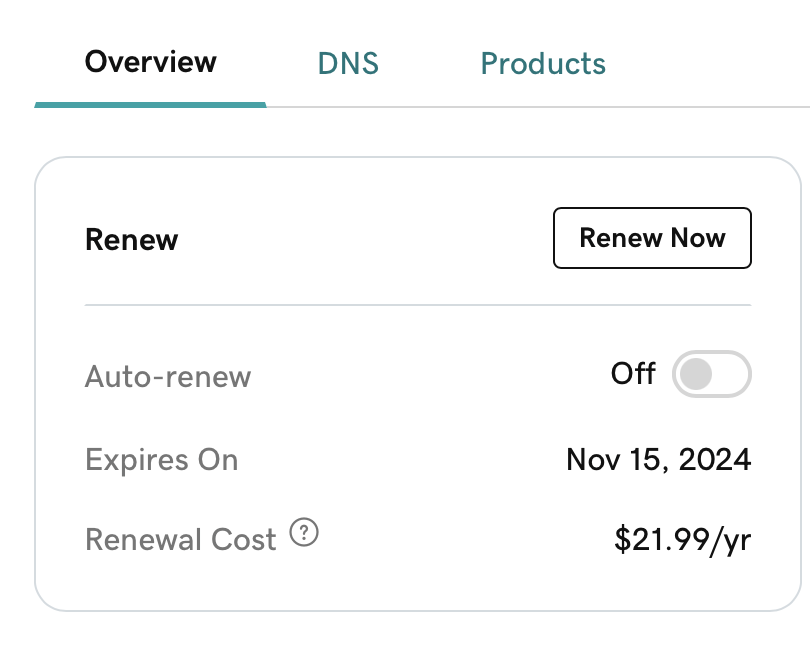Image resolution: width=810 pixels, height=646 pixels.
Task: Click the teal underline beneath Overview
Action: tap(150, 105)
